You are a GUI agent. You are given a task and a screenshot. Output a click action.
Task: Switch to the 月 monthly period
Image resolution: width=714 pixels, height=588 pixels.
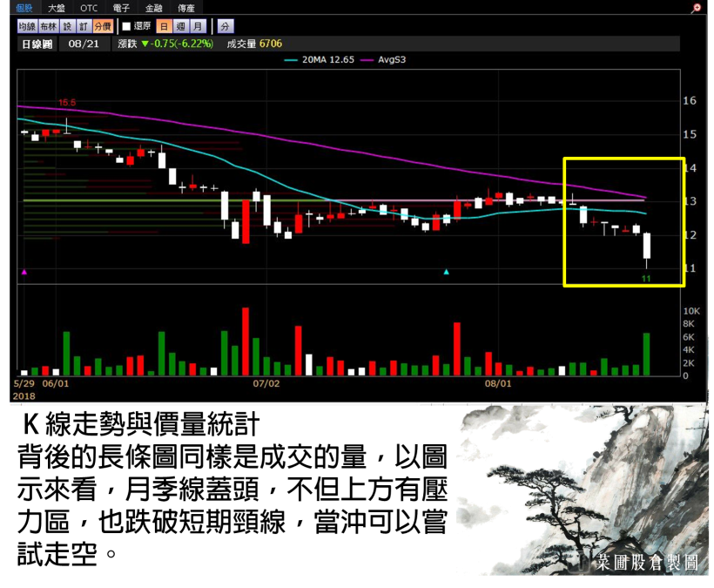[198, 26]
